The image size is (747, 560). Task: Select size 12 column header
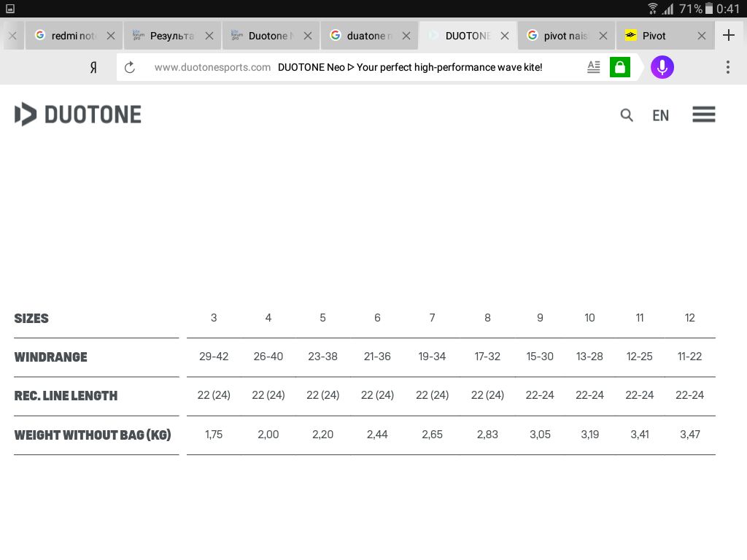(690, 318)
